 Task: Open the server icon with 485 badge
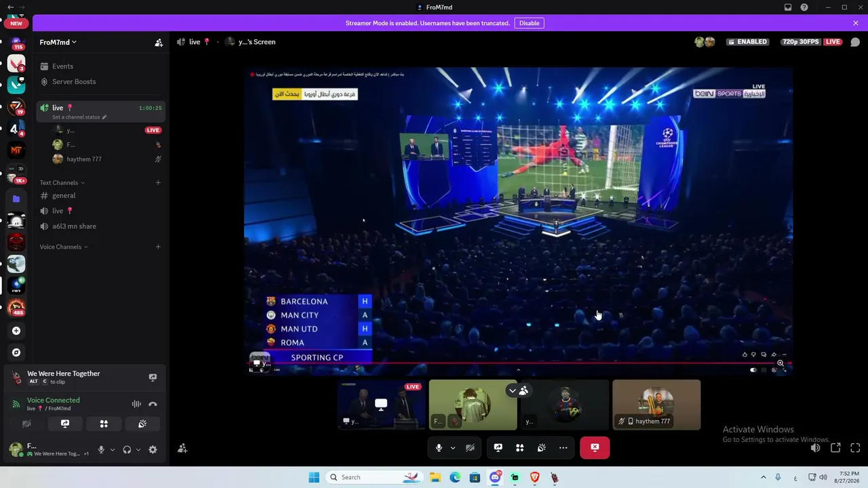16,308
